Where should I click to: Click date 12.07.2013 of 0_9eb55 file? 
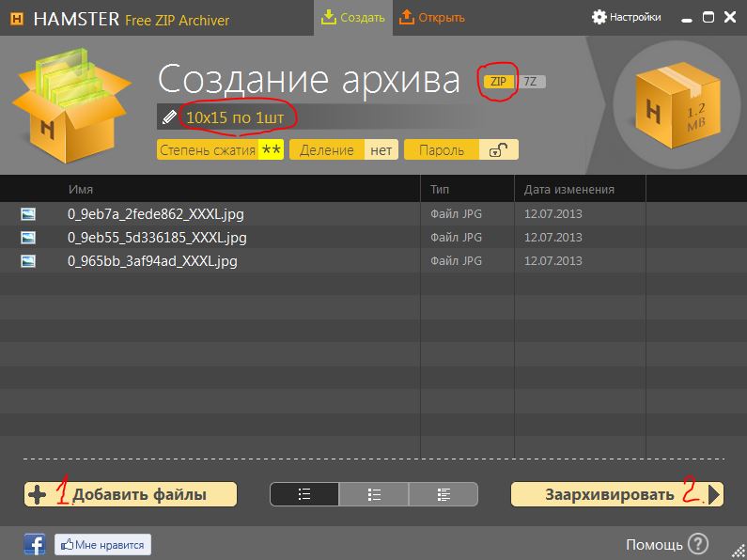(553, 237)
